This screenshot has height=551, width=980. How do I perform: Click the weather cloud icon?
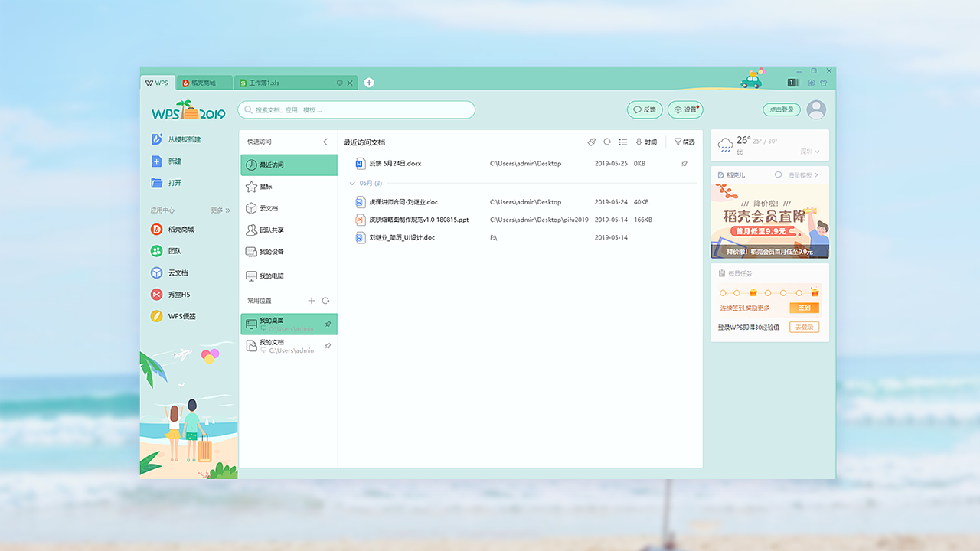[725, 145]
